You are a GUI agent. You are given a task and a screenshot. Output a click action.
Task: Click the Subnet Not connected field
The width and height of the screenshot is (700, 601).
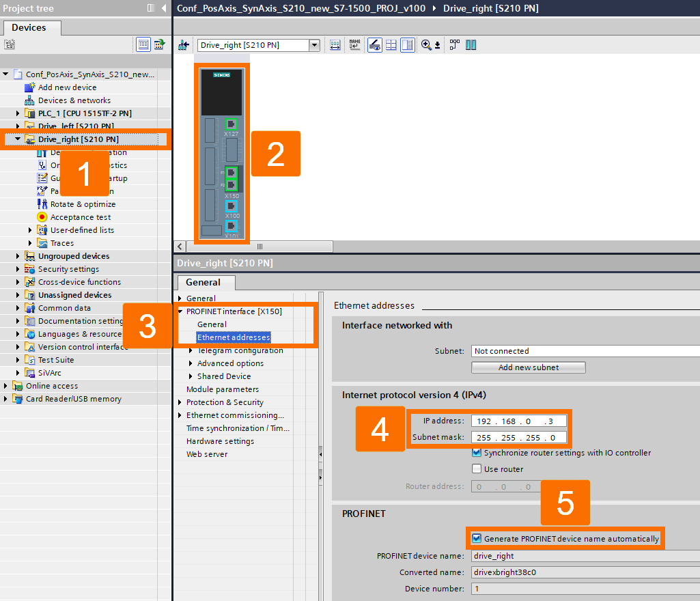(x=585, y=351)
